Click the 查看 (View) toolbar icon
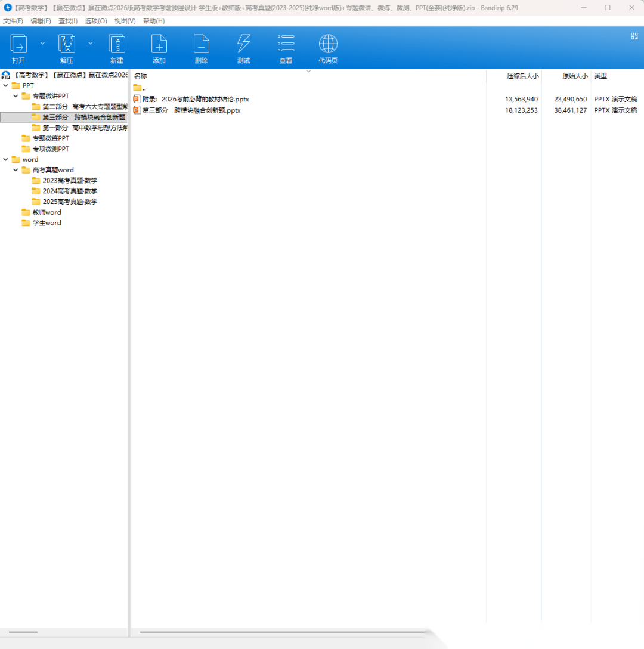644x649 pixels. tap(286, 45)
